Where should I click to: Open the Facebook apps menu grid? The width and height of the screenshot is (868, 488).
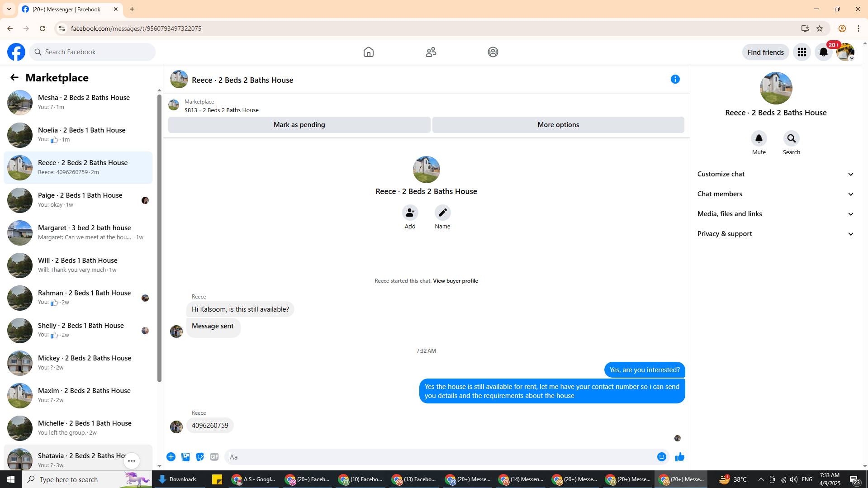pyautogui.click(x=802, y=52)
